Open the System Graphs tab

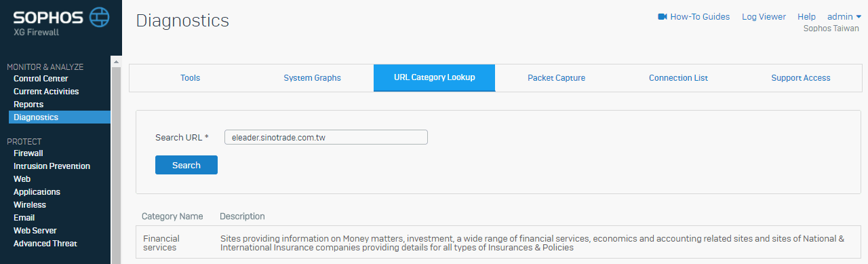(312, 78)
